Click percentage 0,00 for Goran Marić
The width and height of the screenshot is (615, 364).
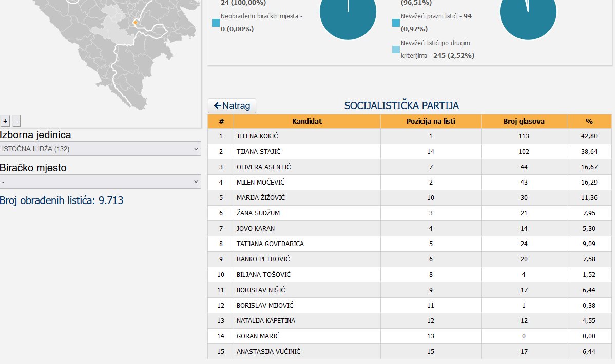(589, 336)
